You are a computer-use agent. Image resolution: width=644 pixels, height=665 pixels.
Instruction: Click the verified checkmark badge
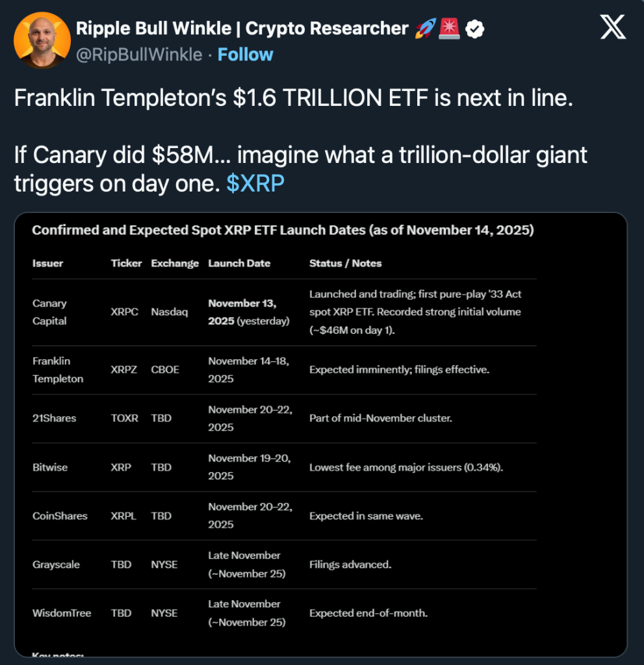pos(476,29)
